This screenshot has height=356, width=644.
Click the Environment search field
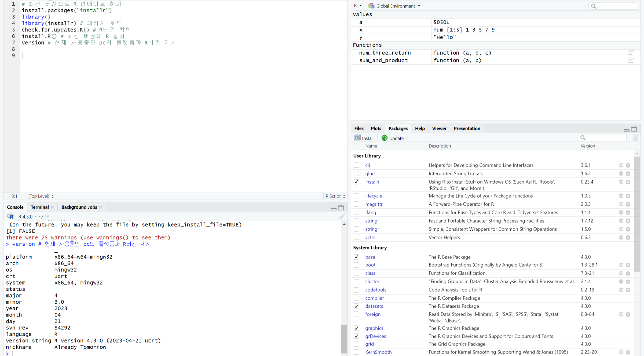613,6
